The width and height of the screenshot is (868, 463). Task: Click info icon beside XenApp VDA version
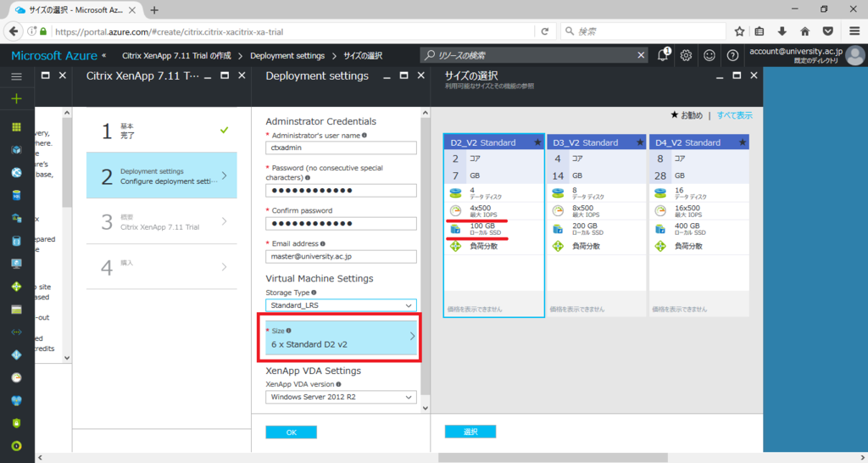pyautogui.click(x=338, y=384)
